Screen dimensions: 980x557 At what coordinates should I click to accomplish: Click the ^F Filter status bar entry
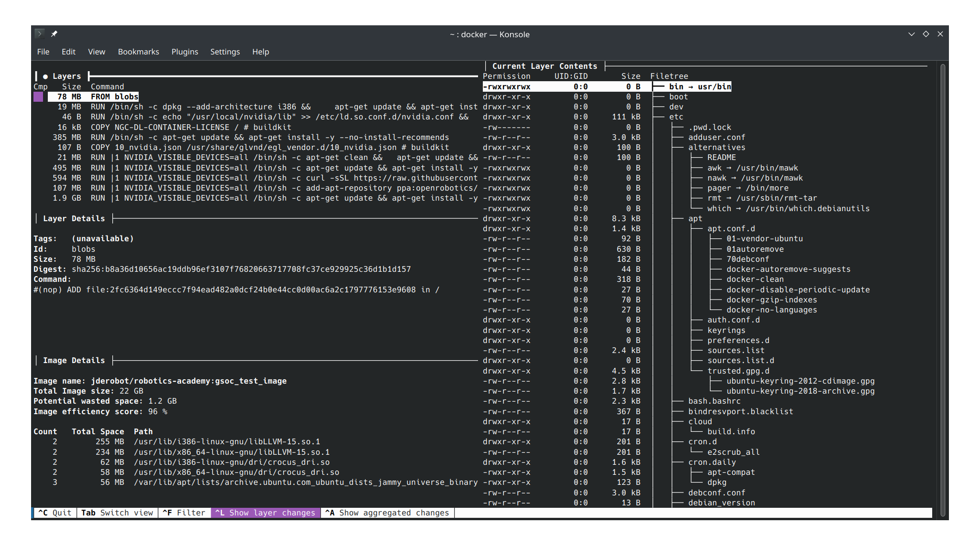(x=184, y=513)
